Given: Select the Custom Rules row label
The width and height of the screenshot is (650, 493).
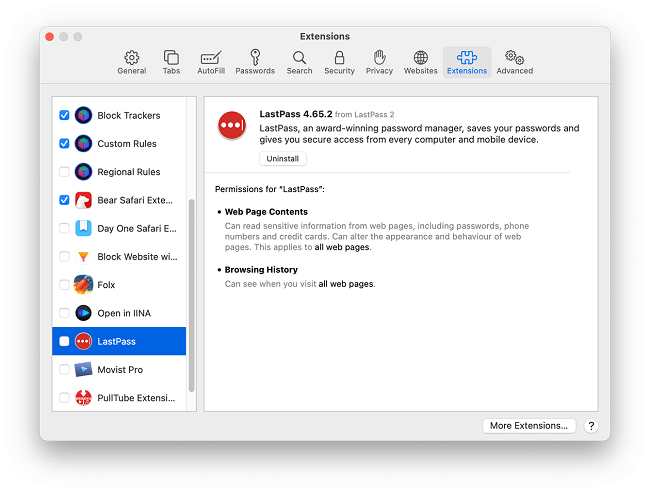Looking at the screenshot, I should 127,143.
